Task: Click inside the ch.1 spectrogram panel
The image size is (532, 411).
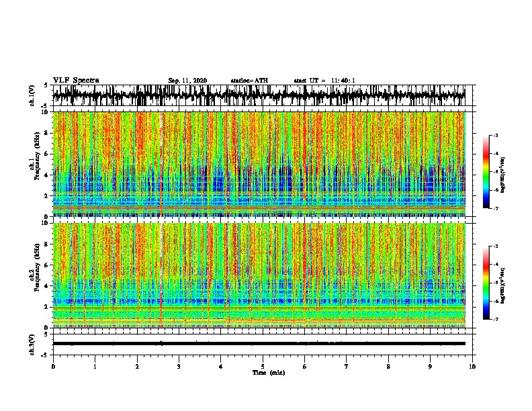Action: click(x=259, y=164)
